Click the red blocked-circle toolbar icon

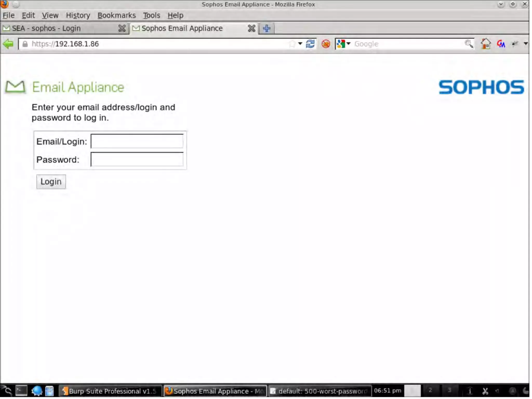point(326,44)
